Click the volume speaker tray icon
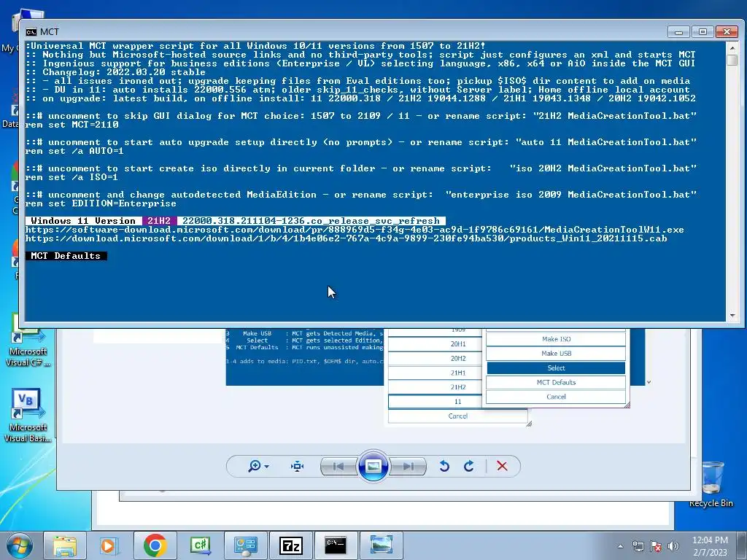 673,546
